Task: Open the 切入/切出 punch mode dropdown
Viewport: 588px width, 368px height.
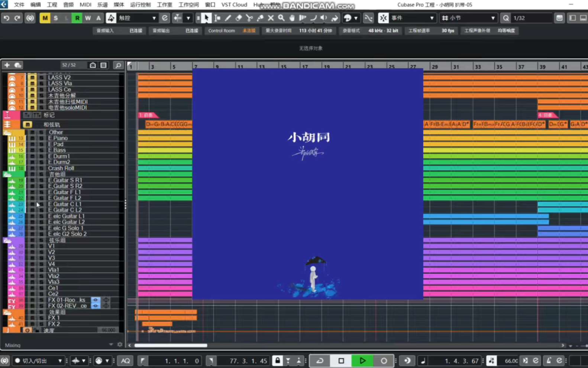Action: click(x=39, y=361)
